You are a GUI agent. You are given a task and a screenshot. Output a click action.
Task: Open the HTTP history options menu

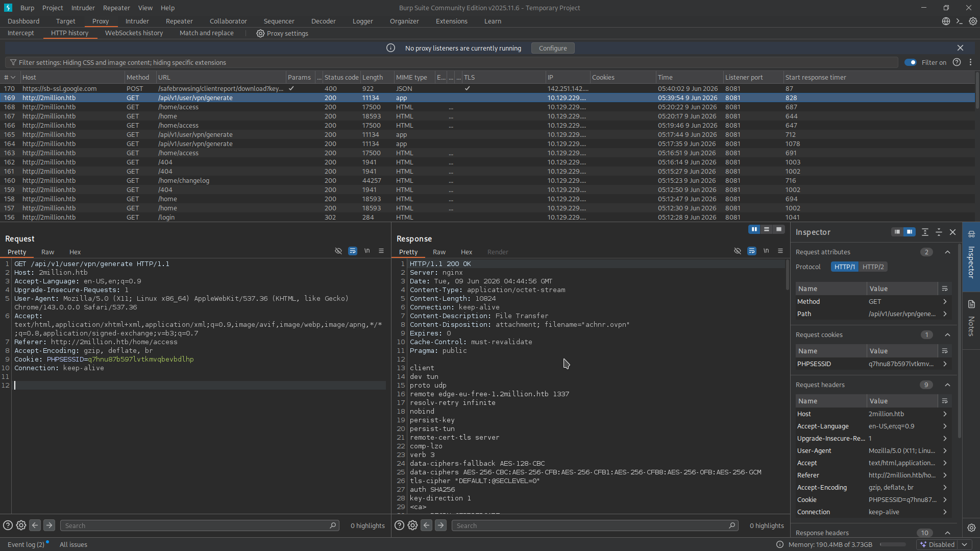[971, 62]
